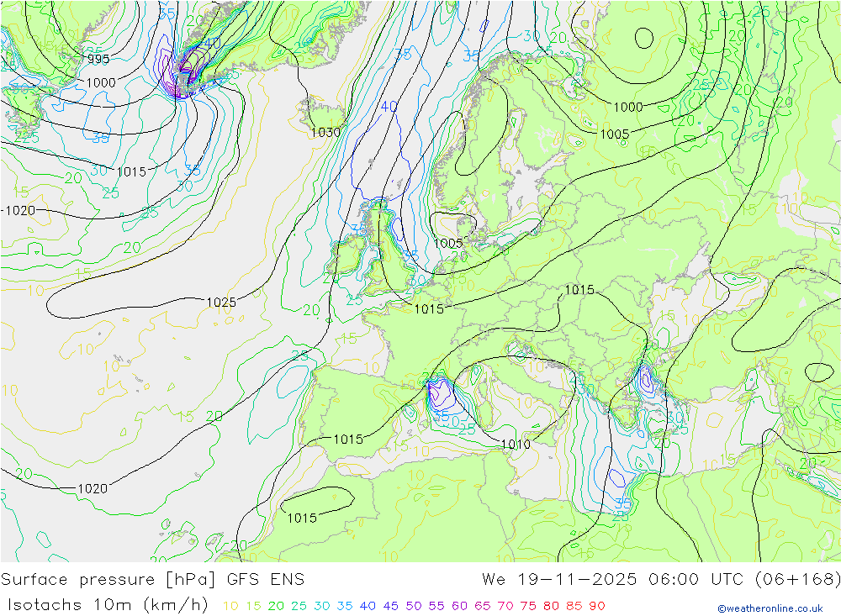The height and width of the screenshot is (616, 841).
Task: Select legend value 60 in the isotach scale
Action: pos(460,607)
